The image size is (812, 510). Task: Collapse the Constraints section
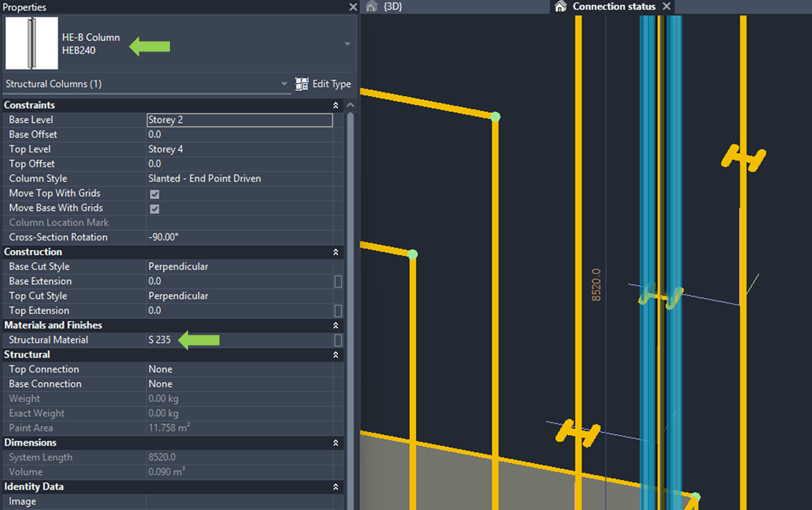pyautogui.click(x=336, y=105)
